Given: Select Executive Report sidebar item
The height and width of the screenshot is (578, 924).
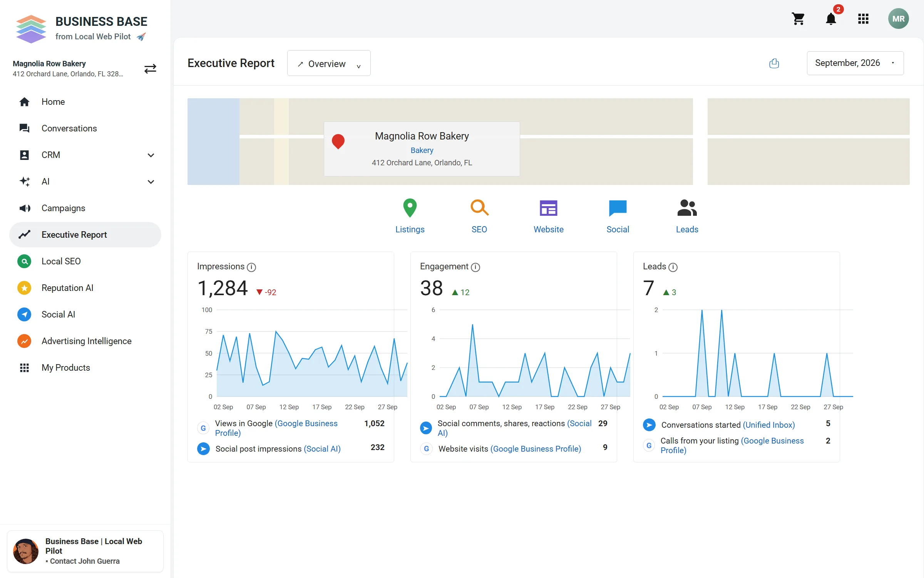Looking at the screenshot, I should tap(85, 235).
